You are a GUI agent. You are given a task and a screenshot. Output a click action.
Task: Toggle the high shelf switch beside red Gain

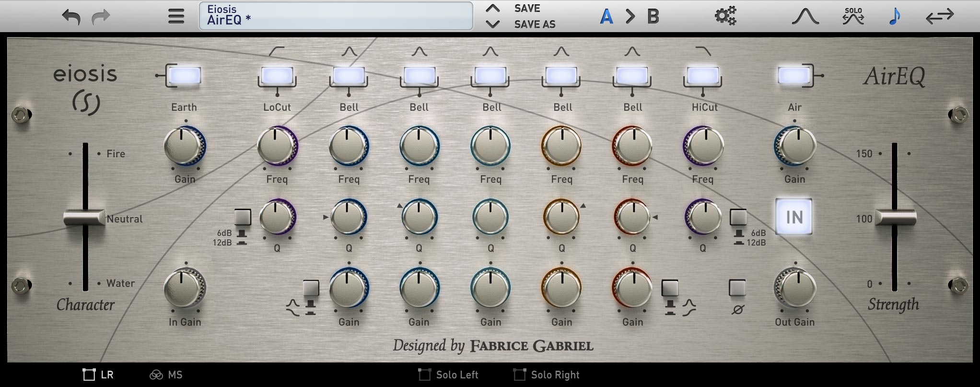[x=670, y=288]
